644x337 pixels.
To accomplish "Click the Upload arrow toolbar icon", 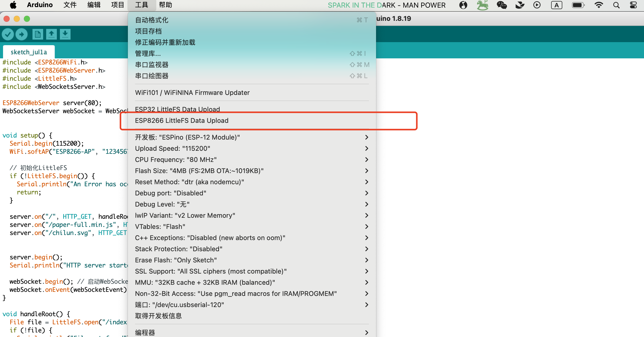I will point(22,34).
